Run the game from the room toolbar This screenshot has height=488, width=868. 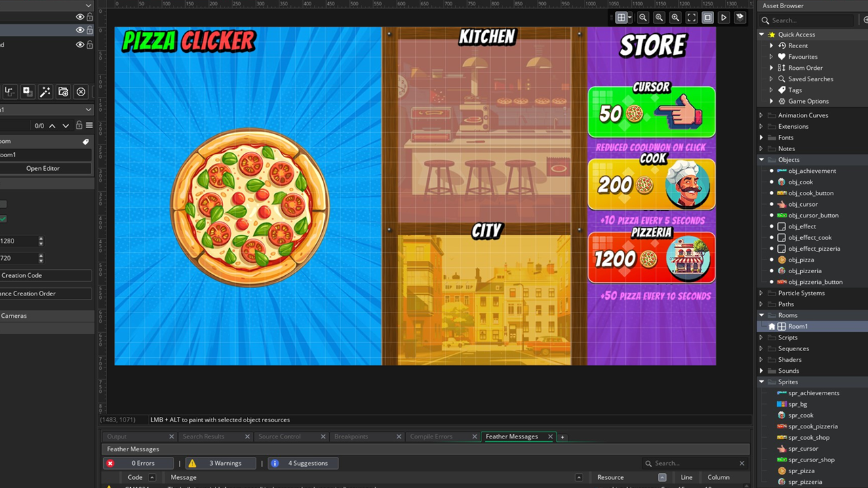pyautogui.click(x=724, y=17)
